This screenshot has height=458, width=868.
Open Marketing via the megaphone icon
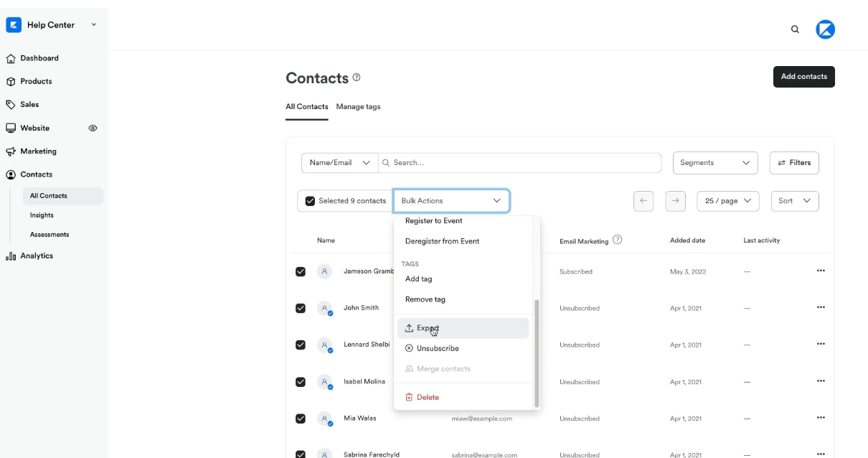tap(10, 151)
